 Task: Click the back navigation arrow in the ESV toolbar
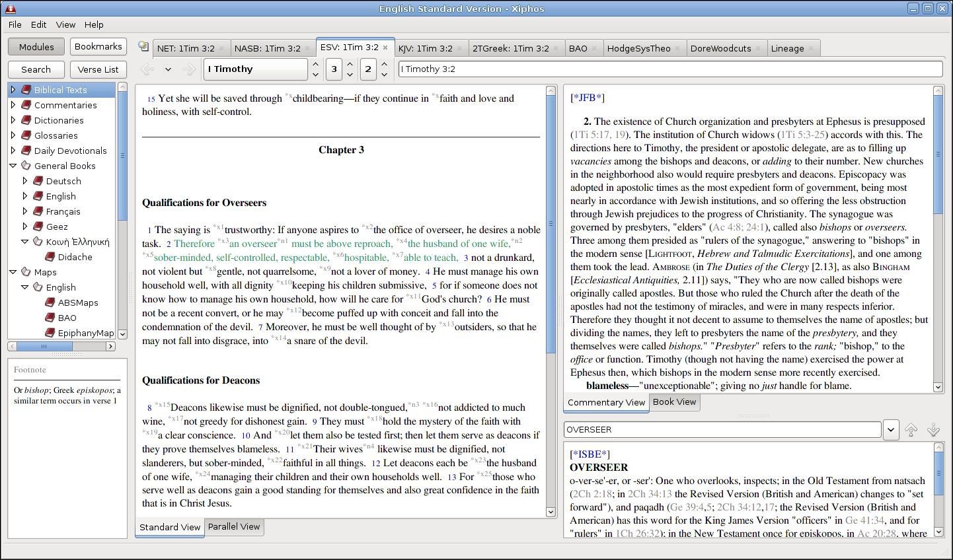[146, 69]
